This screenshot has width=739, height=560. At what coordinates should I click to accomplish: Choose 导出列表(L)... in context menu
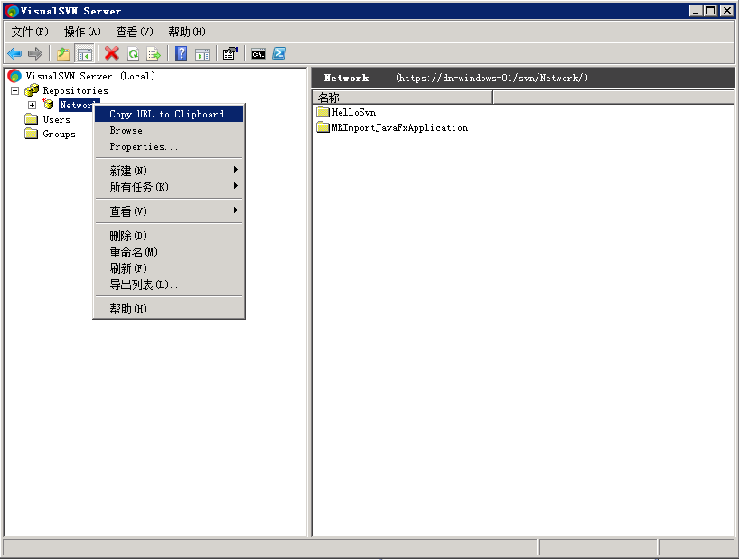pyautogui.click(x=169, y=285)
